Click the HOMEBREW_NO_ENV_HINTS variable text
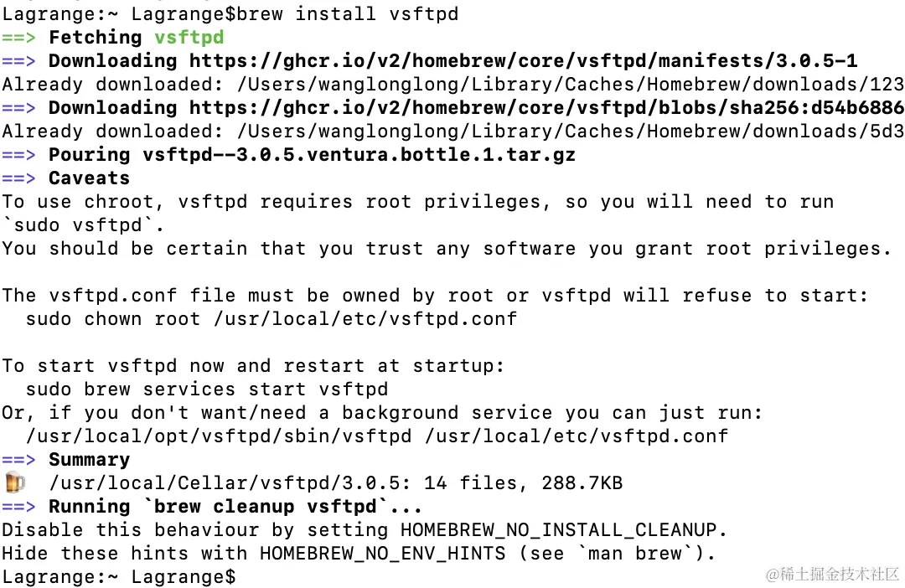Viewport: 905px width, 588px height. [x=383, y=554]
